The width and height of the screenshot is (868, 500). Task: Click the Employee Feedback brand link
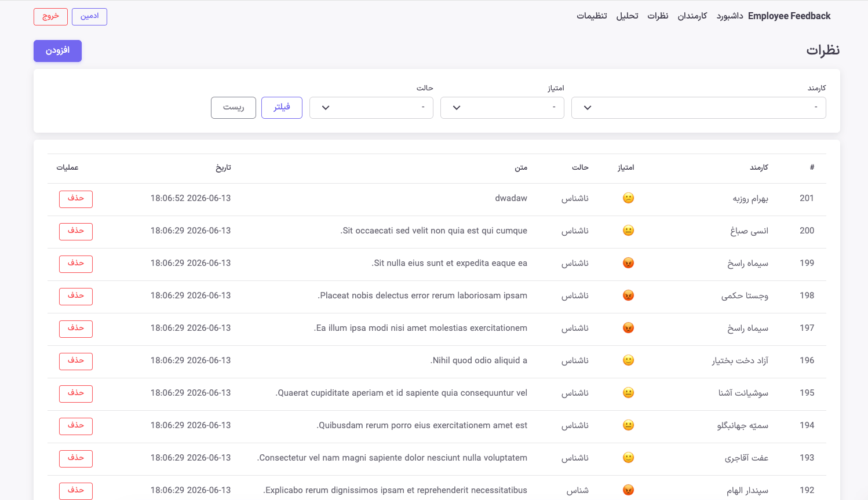789,16
